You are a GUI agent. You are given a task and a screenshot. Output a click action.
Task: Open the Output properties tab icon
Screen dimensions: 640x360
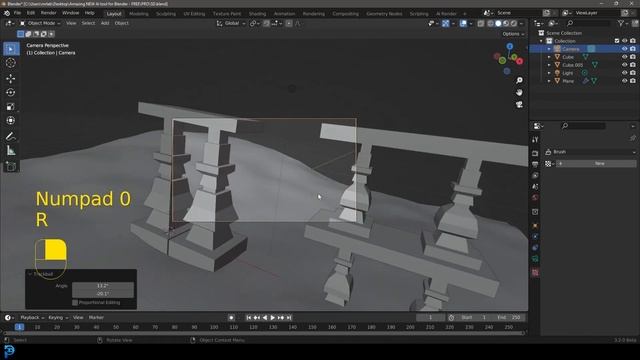tap(535, 164)
